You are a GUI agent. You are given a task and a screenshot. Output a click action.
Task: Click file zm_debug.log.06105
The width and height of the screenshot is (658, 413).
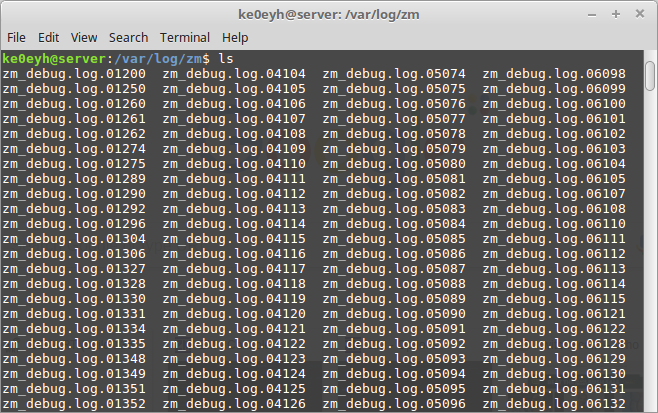click(x=554, y=179)
